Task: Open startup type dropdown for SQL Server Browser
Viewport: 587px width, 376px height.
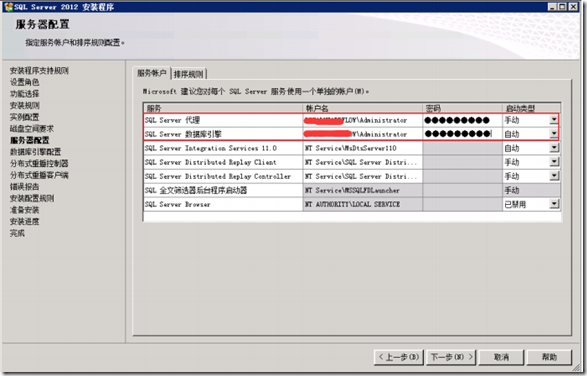Action: [554, 204]
